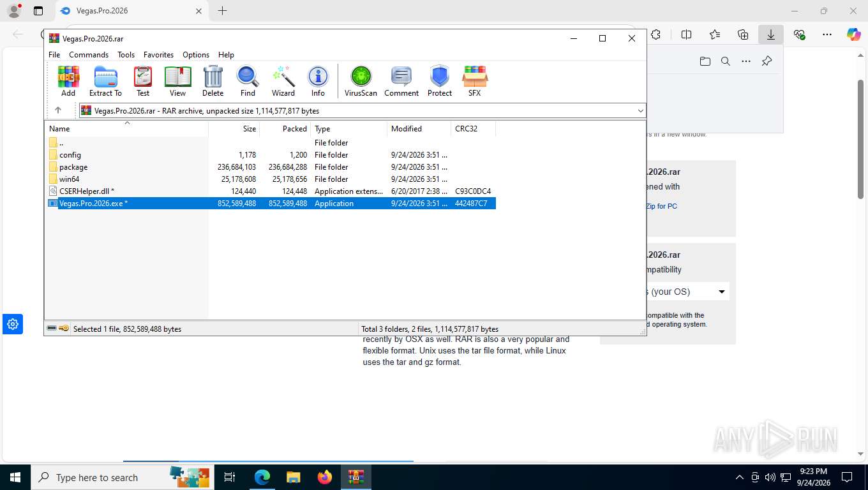Open the View toolbar button

coord(177,81)
